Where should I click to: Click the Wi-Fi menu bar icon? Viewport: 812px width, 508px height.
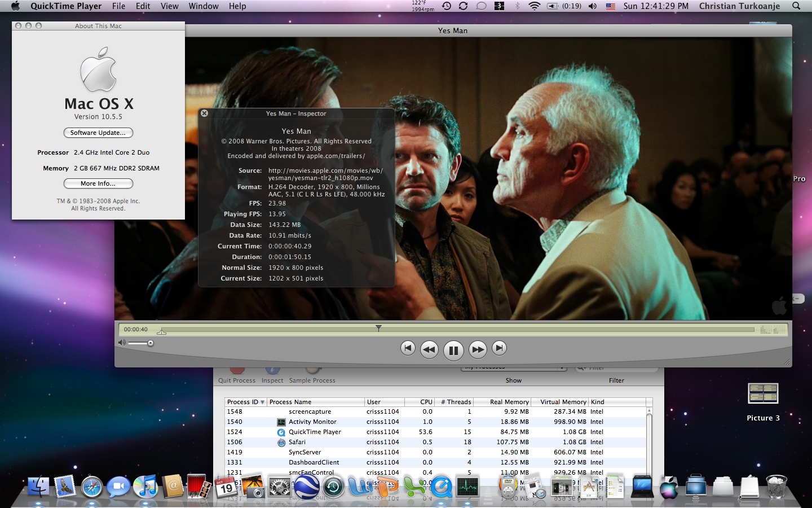[534, 6]
